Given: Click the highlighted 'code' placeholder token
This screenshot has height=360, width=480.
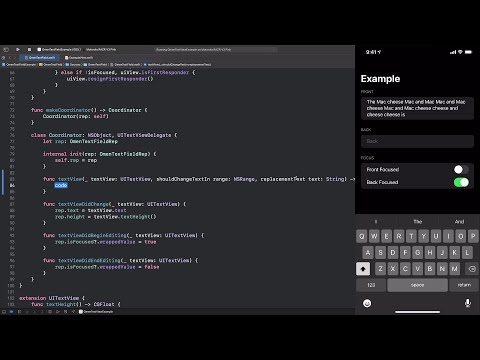Looking at the screenshot, I should [x=61, y=185].
